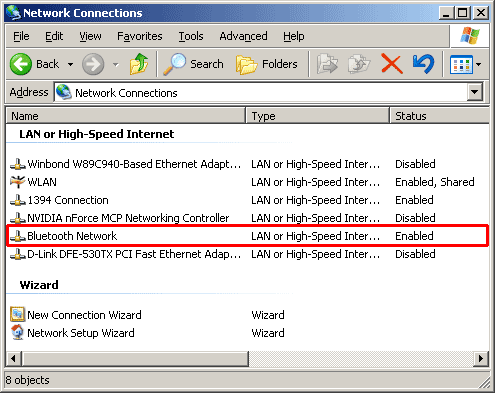Open the Address bar dropdown
Image resolution: width=495 pixels, height=393 pixels.
coord(475,92)
